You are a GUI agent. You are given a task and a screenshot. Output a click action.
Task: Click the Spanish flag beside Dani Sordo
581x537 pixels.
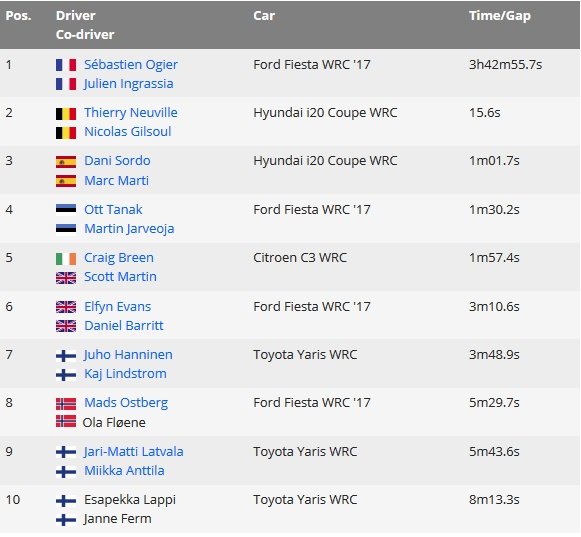[x=66, y=162]
